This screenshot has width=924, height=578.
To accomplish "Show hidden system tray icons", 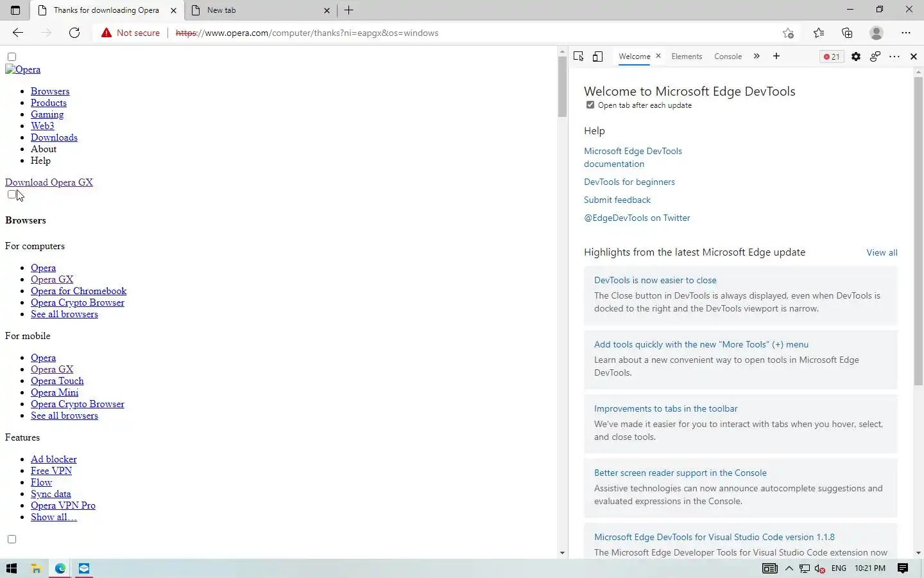I will click(789, 568).
